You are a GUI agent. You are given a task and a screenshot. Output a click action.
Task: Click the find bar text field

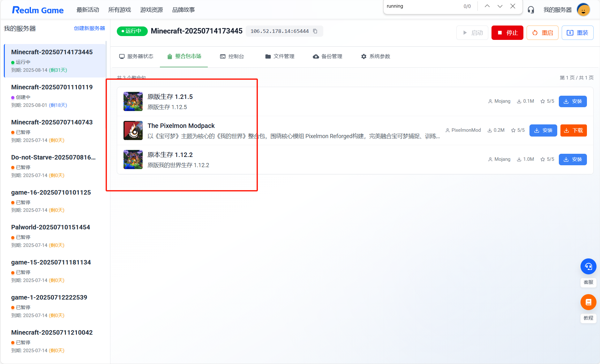tap(422, 6)
